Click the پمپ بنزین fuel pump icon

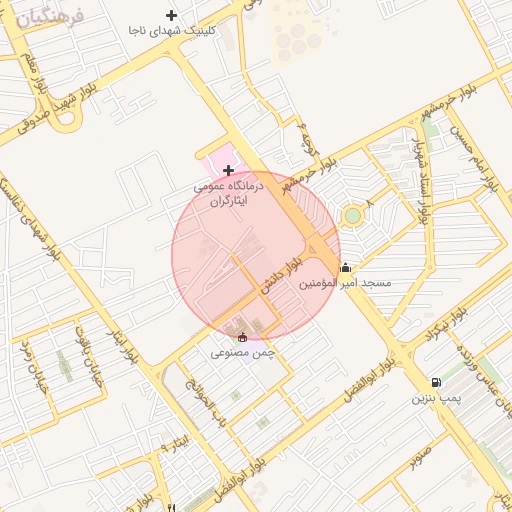(436, 382)
